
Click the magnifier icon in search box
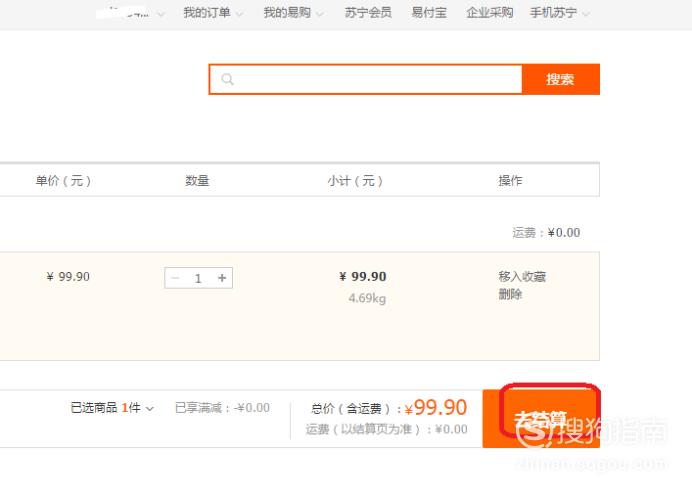click(227, 79)
